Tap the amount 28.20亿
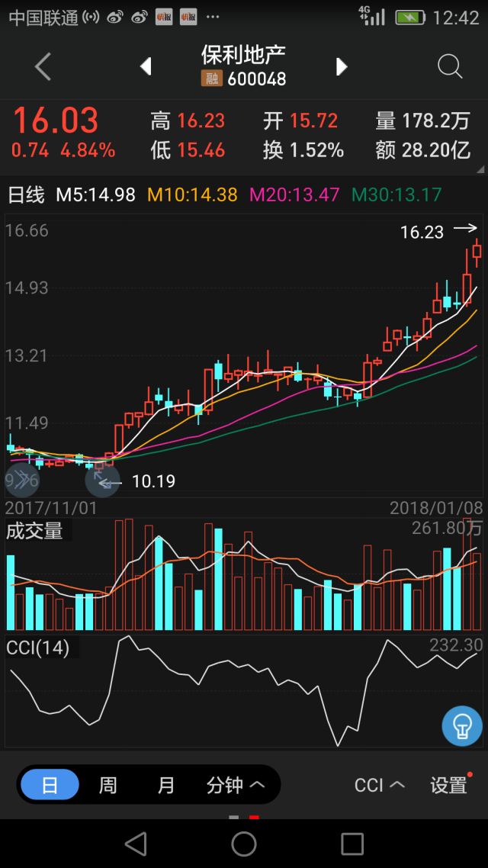The image size is (488, 868). click(x=436, y=150)
